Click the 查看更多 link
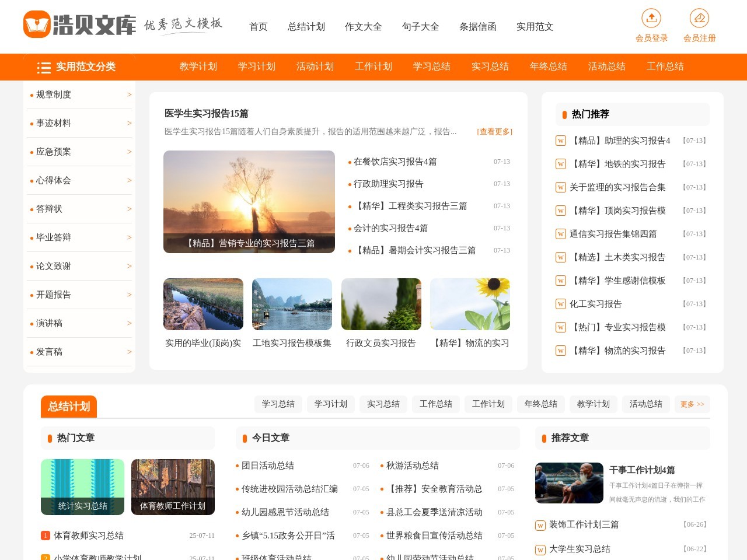Viewport: 747px width, 560px height. (x=494, y=132)
